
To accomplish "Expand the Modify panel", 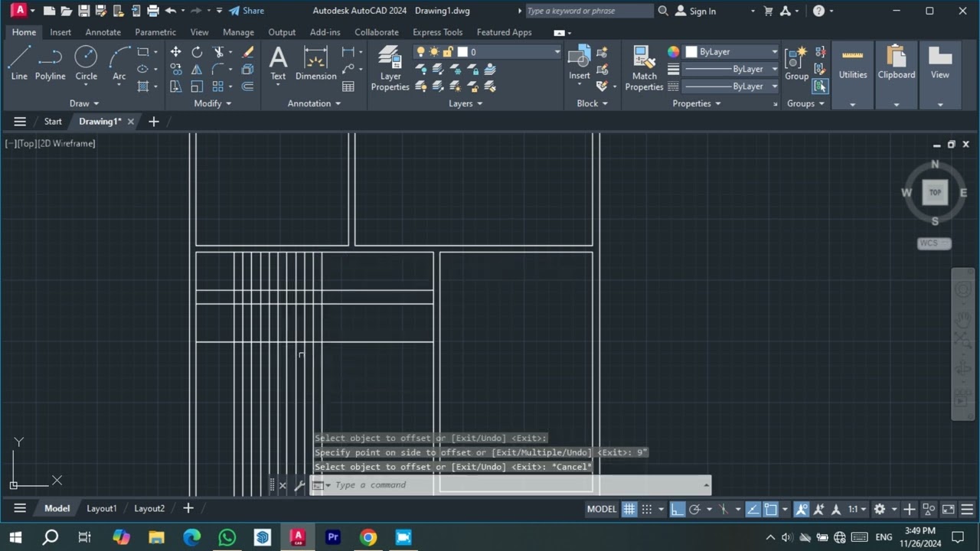I will (x=212, y=103).
